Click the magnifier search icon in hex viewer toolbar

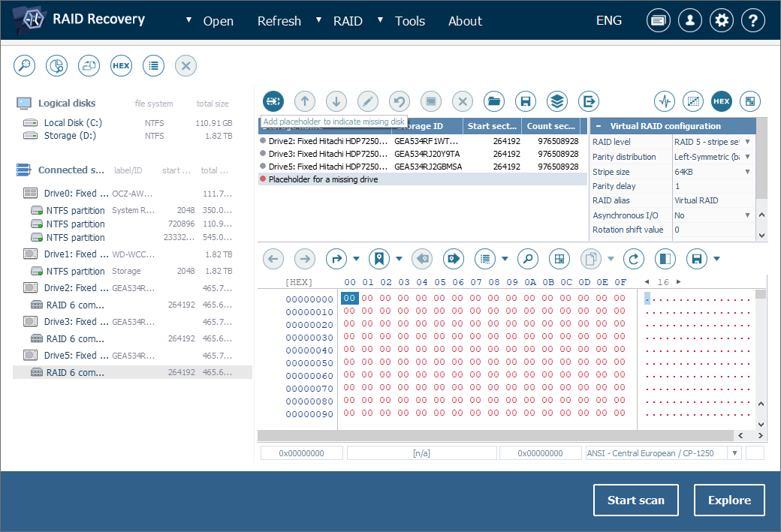click(528, 259)
